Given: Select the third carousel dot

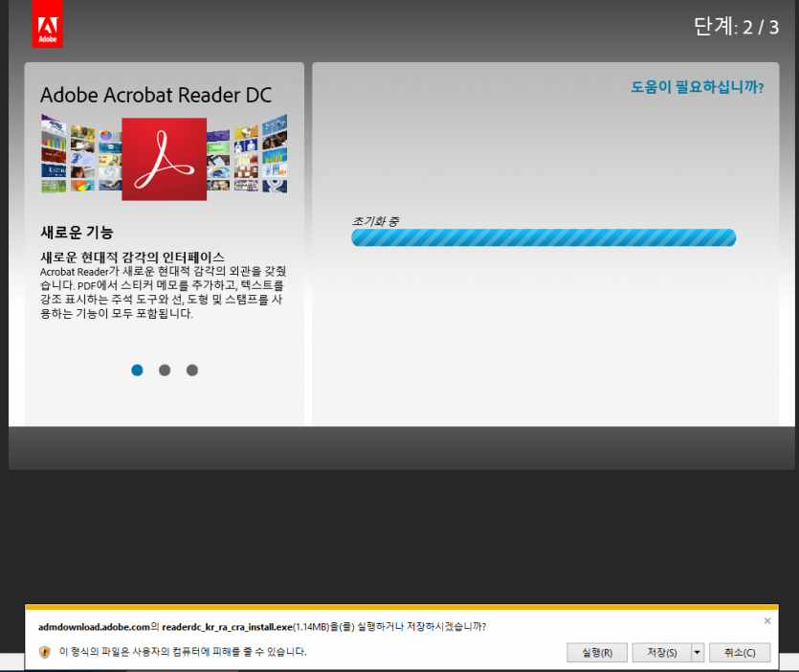Looking at the screenshot, I should pyautogui.click(x=192, y=370).
